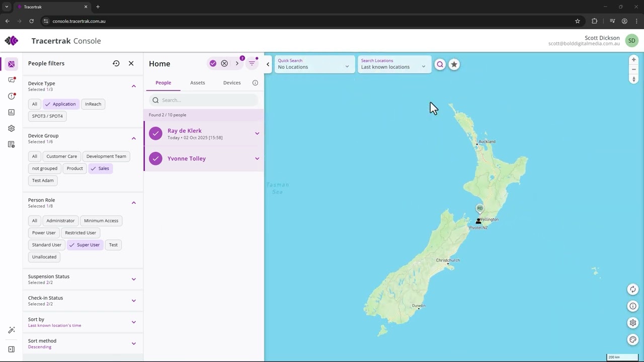Zoom out on the map
This screenshot has height=362, width=644.
coord(633,69)
